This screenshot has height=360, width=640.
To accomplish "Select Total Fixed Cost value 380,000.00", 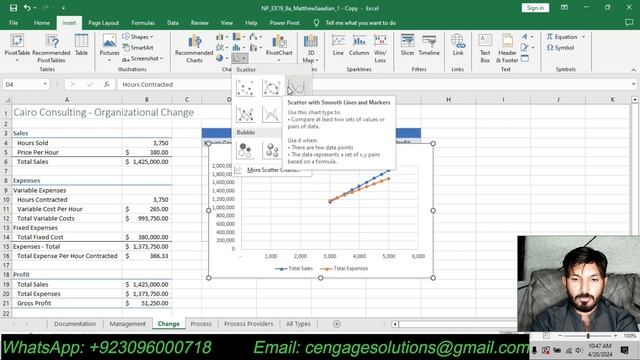I will (147, 237).
